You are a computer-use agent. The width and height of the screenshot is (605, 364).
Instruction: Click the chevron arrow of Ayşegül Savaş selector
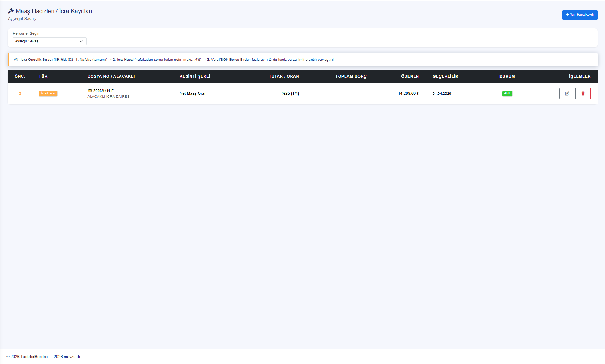(81, 42)
